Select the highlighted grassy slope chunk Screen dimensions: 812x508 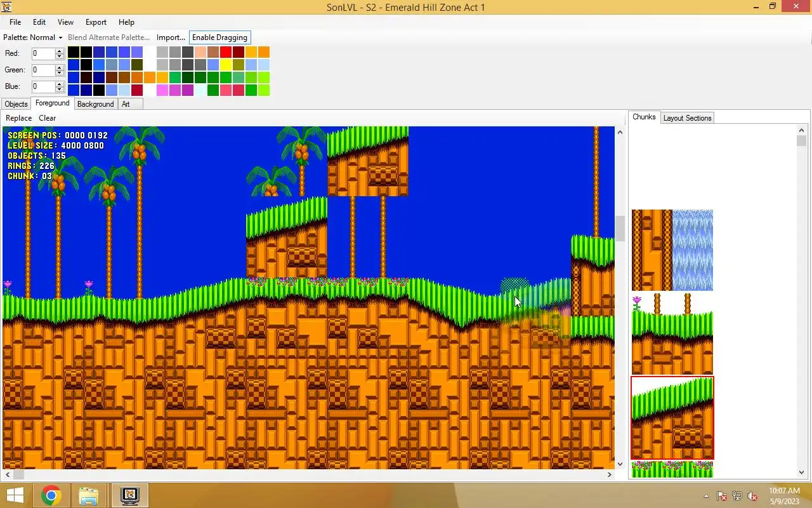tap(672, 418)
